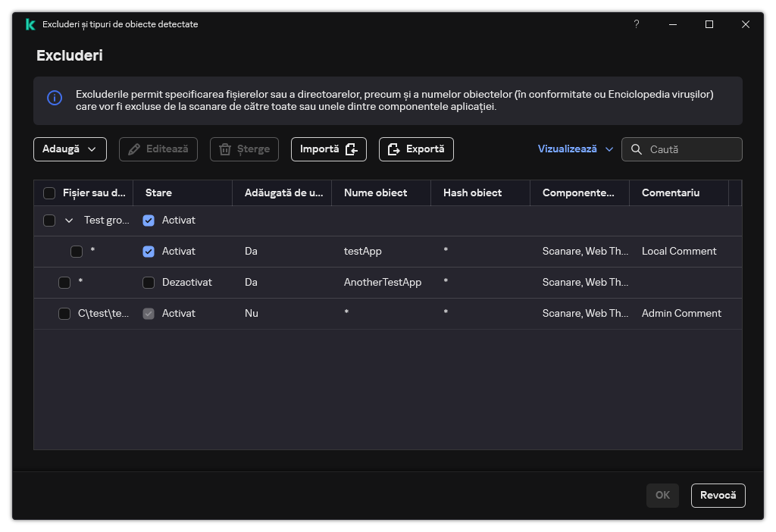The image size is (776, 532).
Task: Enable the Dezactivat checkbox for AnotherTestApp
Action: pyautogui.click(x=149, y=283)
